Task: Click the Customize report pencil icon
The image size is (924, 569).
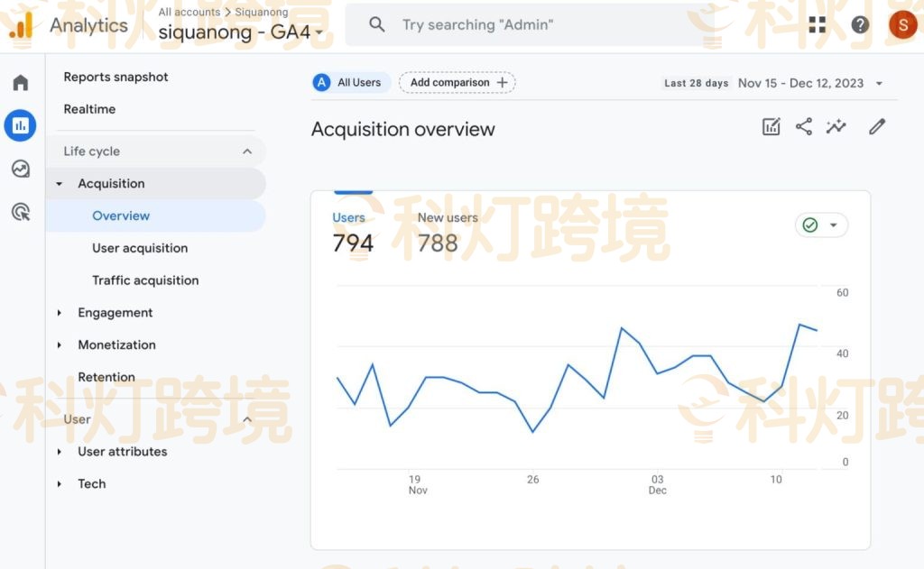Action: [x=877, y=127]
